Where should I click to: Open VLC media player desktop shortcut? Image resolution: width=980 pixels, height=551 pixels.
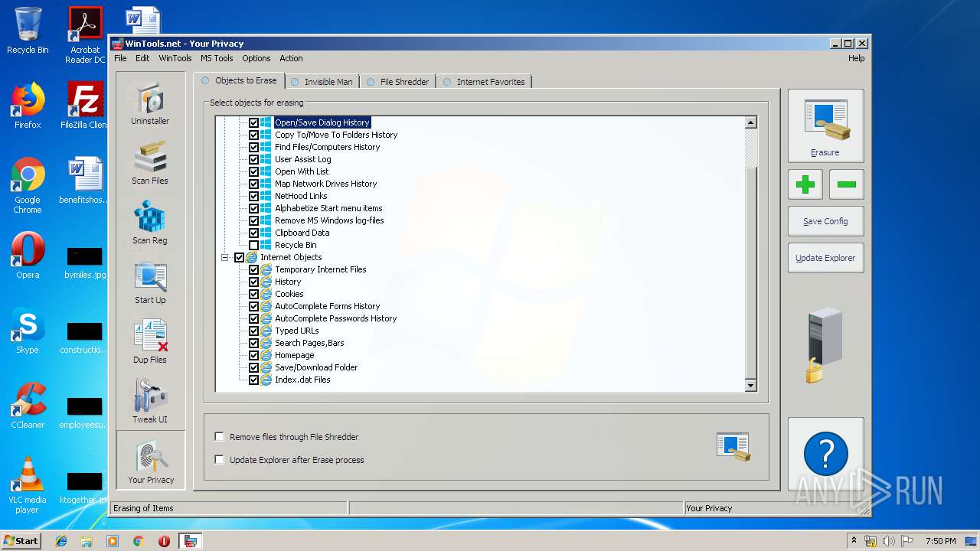(28, 486)
